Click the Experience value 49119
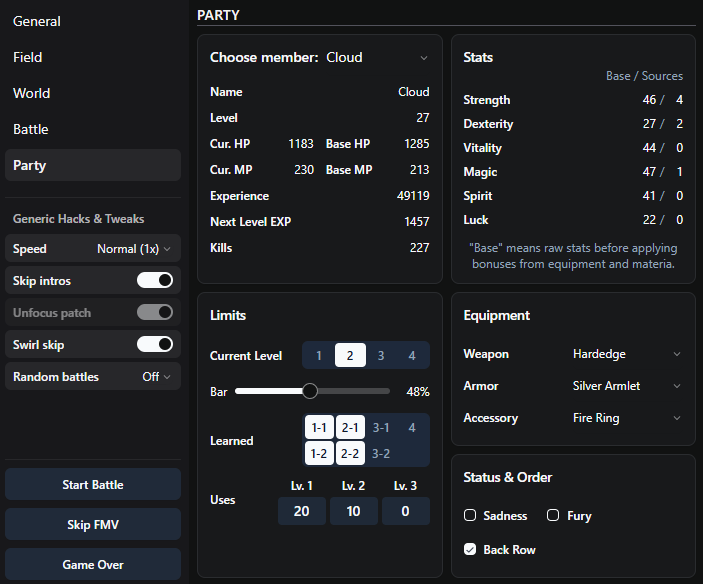This screenshot has height=584, width=703. 413,196
